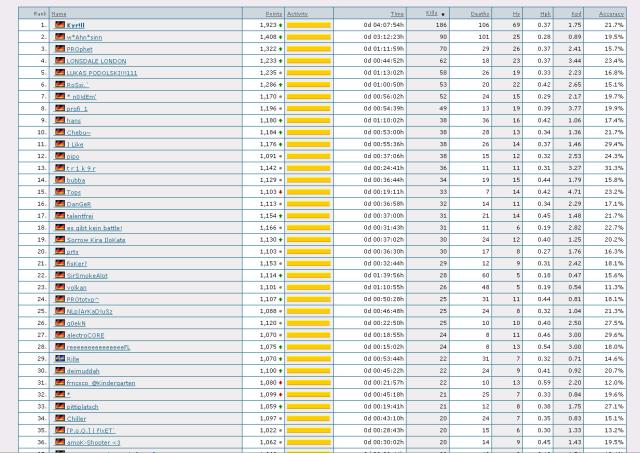
Task: Sort by the Name column header
Action: (60, 13)
